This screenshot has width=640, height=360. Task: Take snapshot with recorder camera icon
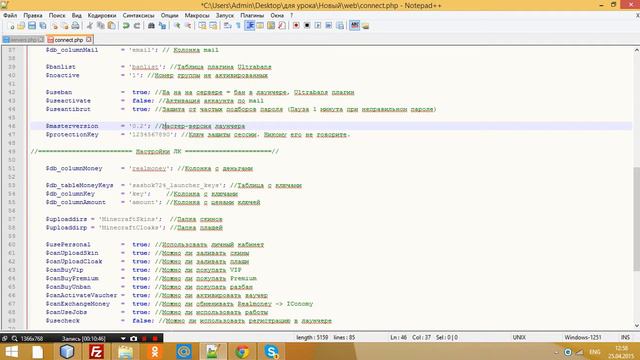(133, 338)
